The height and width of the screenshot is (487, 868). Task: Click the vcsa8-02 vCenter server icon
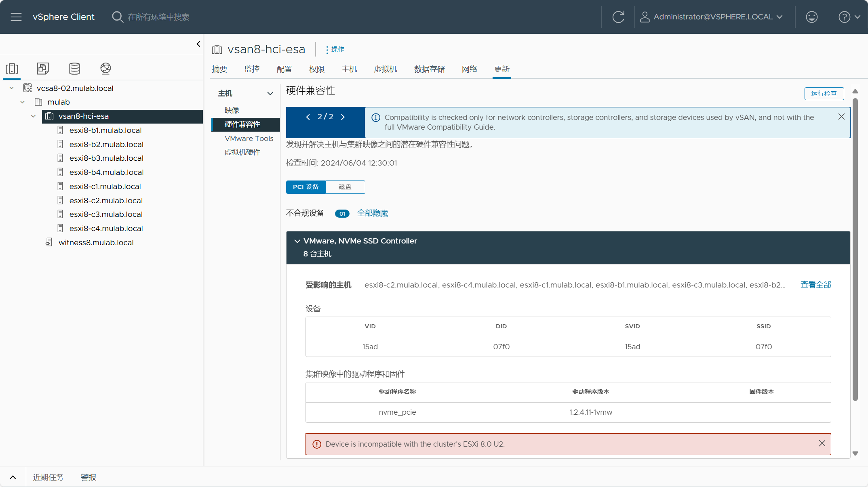(x=27, y=88)
